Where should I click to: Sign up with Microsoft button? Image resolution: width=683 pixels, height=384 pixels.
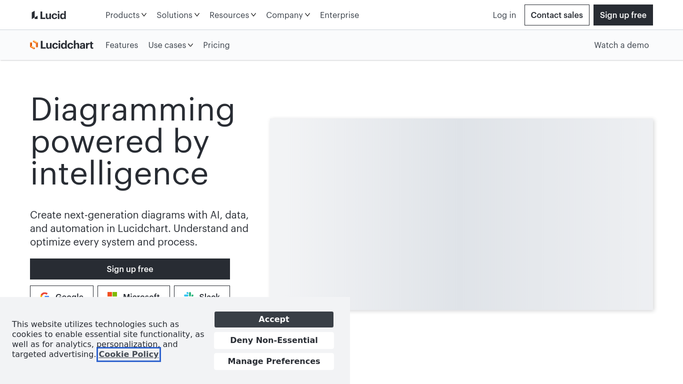(x=133, y=291)
